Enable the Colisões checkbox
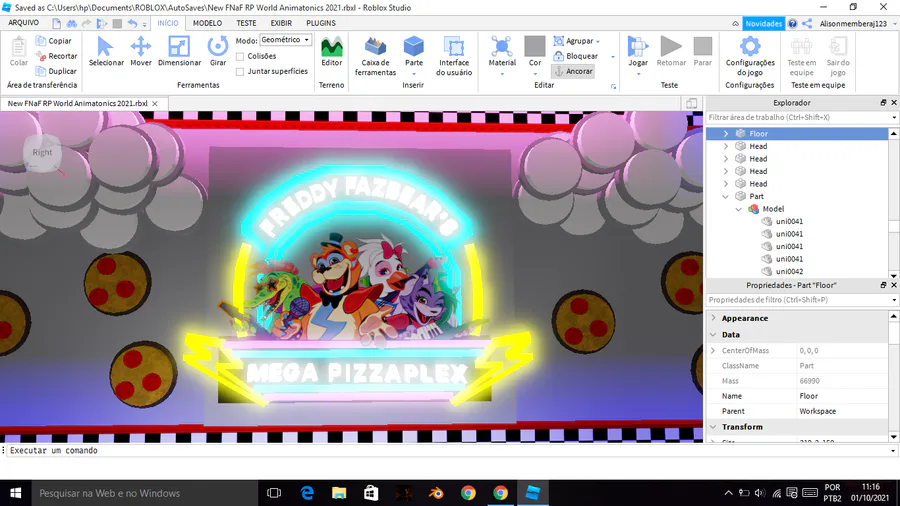This screenshot has width=900, height=506. click(x=240, y=56)
